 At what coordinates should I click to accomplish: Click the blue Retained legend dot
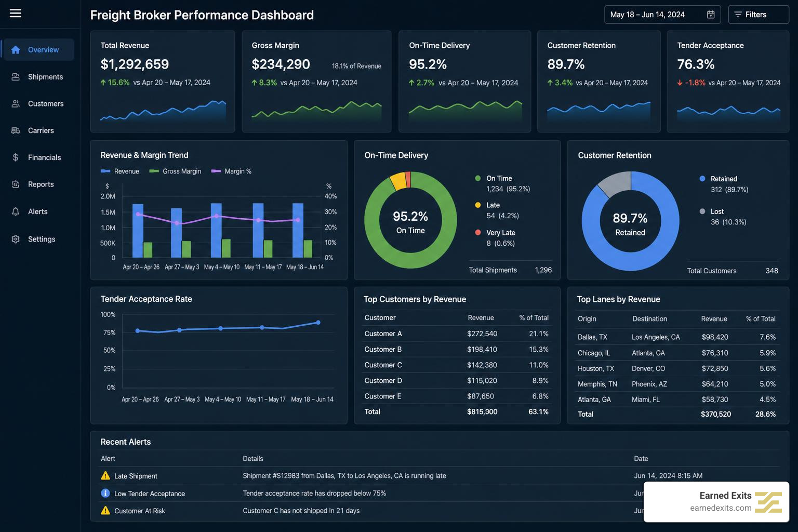click(702, 179)
